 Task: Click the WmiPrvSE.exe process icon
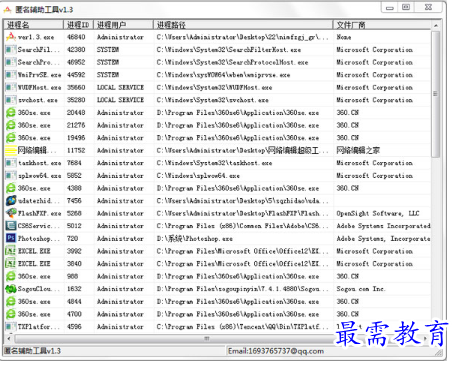pyautogui.click(x=11, y=75)
